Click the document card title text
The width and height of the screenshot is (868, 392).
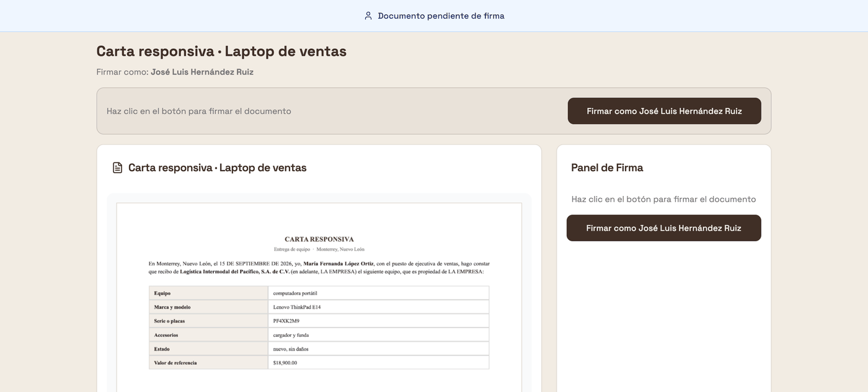[217, 167]
